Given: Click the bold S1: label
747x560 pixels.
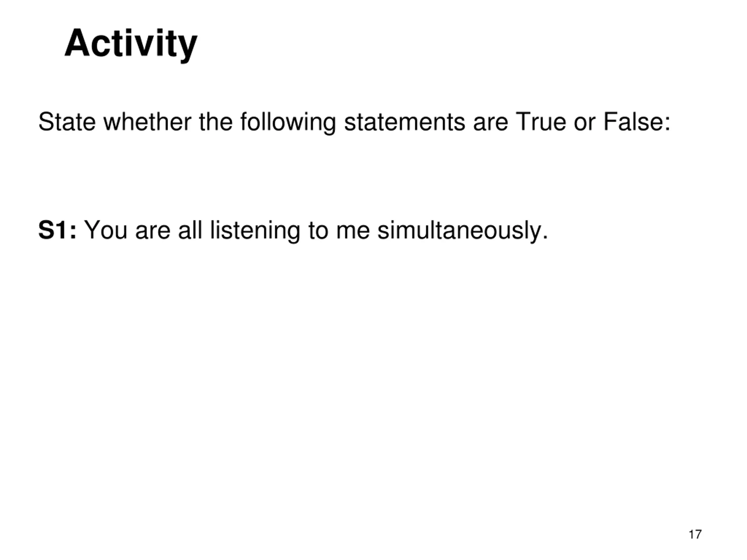Looking at the screenshot, I should [x=57, y=230].
